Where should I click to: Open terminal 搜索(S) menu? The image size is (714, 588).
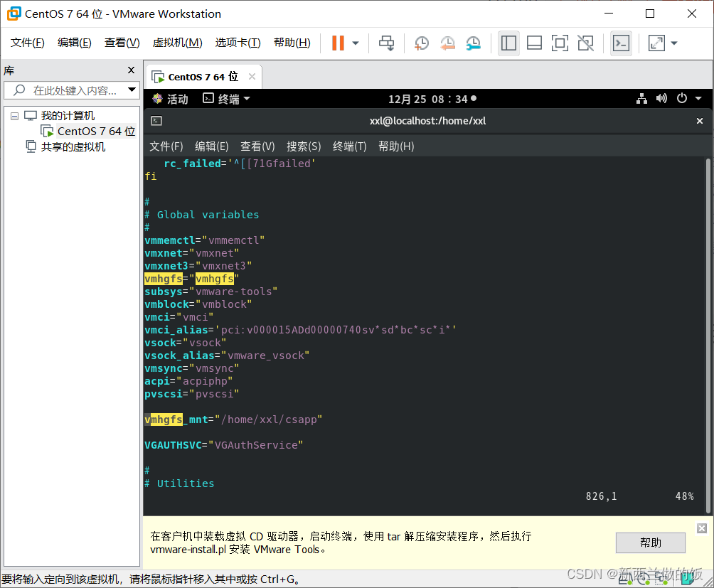[304, 146]
